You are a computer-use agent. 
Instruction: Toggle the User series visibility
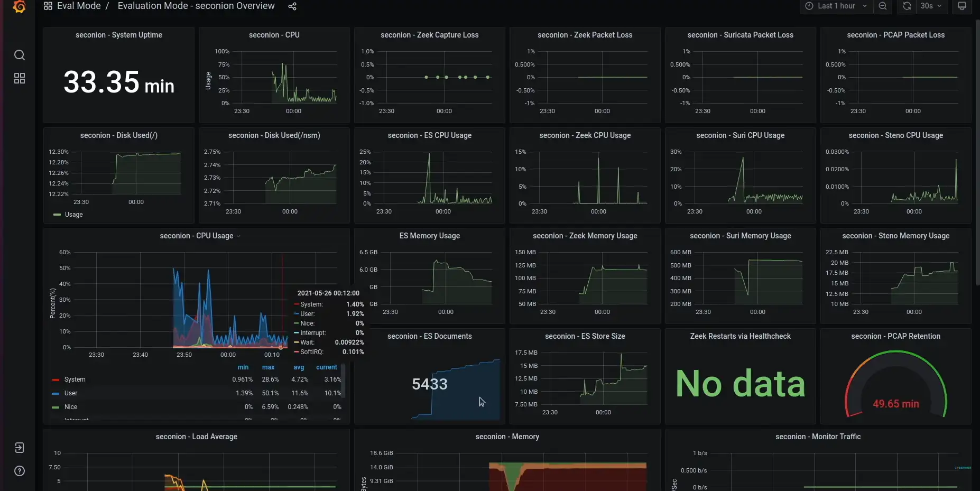(x=70, y=393)
